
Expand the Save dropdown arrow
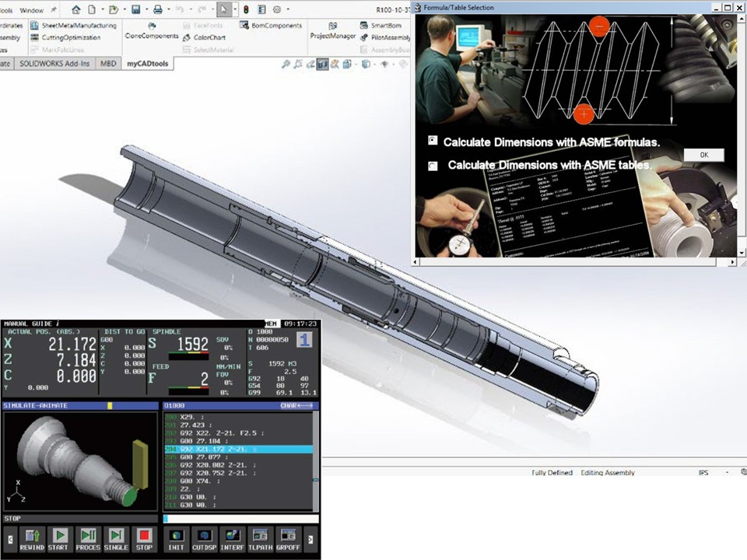tap(146, 9)
